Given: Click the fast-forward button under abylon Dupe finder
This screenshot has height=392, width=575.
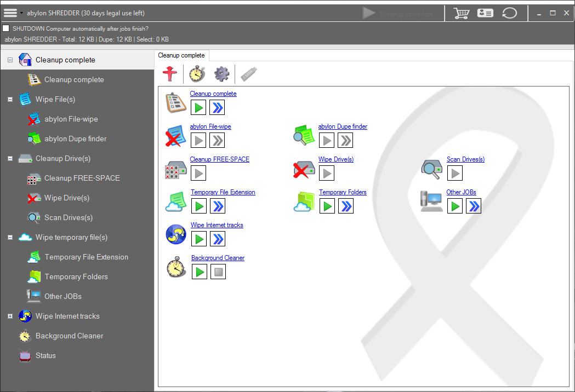Looking at the screenshot, I should (x=345, y=140).
